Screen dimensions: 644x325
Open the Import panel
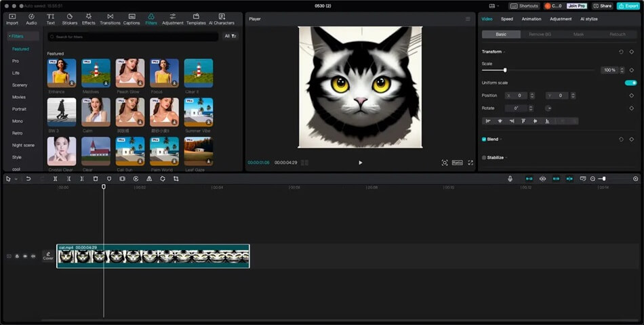coord(12,19)
